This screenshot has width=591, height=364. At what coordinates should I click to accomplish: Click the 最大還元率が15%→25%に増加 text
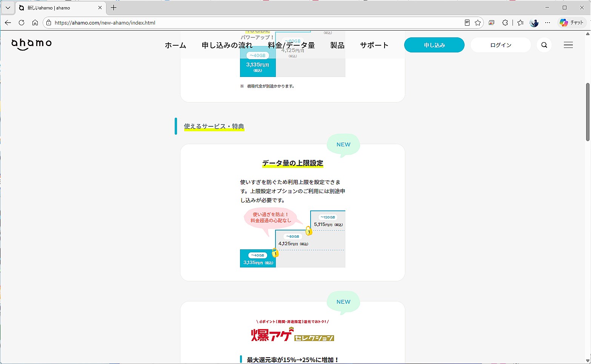coord(293,360)
